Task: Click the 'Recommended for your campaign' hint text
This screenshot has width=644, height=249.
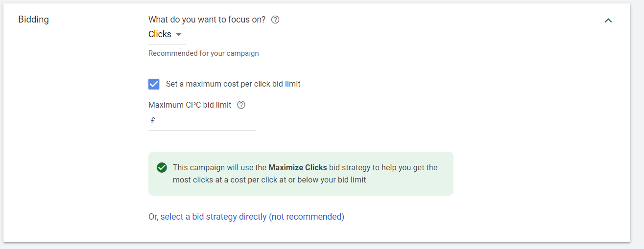Action: pyautogui.click(x=203, y=53)
